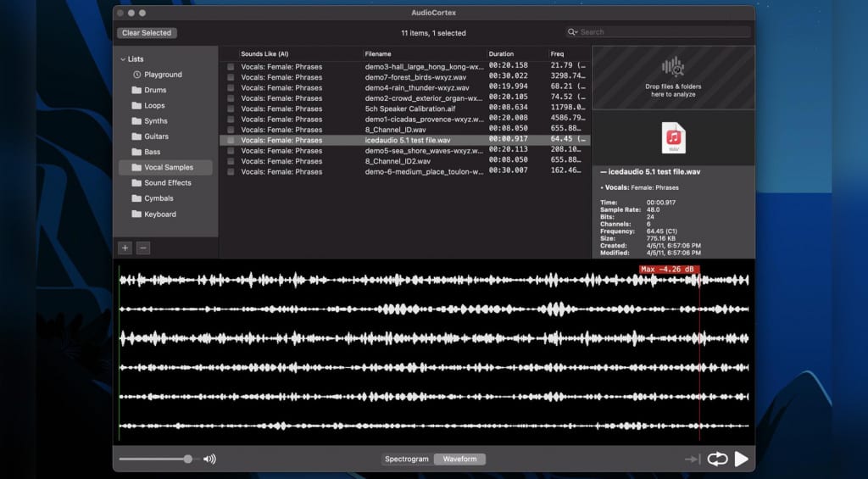The image size is (868, 479).
Task: Click the Keyboard folder icon
Action: tap(136, 214)
